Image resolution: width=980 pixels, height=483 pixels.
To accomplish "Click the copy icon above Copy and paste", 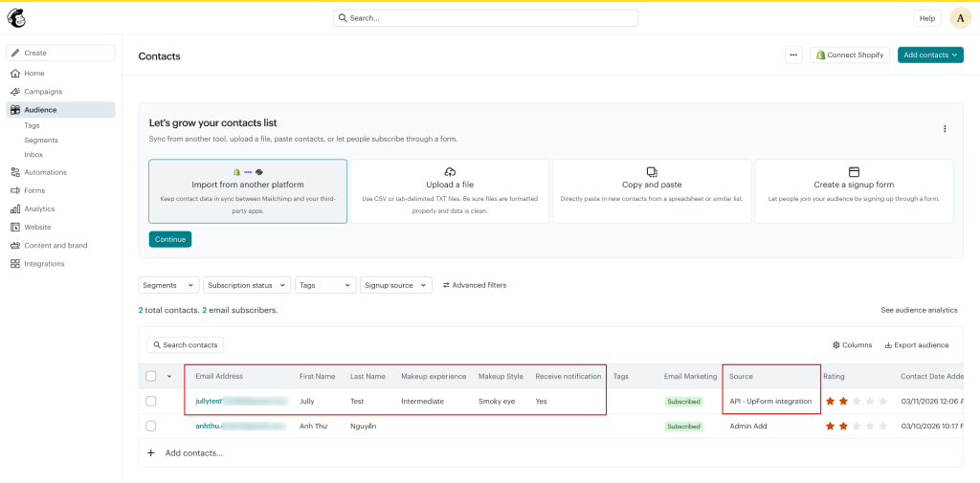I will click(x=652, y=172).
